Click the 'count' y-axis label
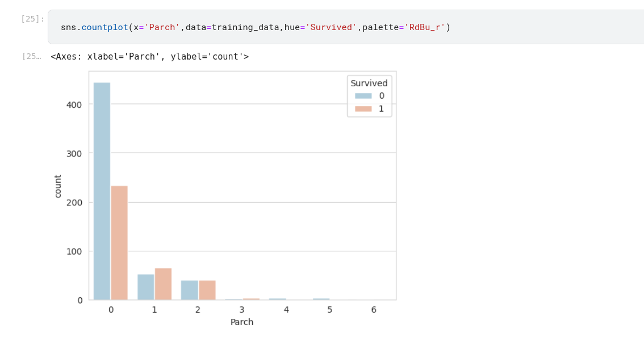This screenshot has height=337, width=644. coord(58,186)
